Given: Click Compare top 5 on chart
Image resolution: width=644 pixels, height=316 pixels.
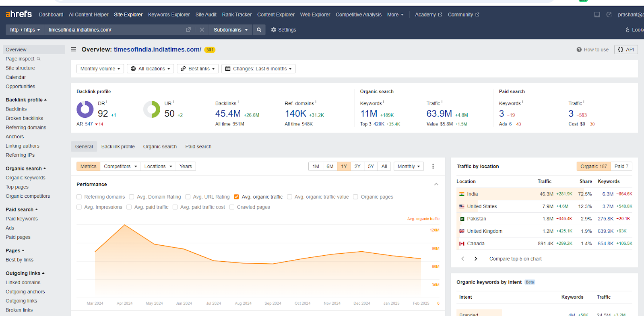Looking at the screenshot, I should click(x=515, y=259).
